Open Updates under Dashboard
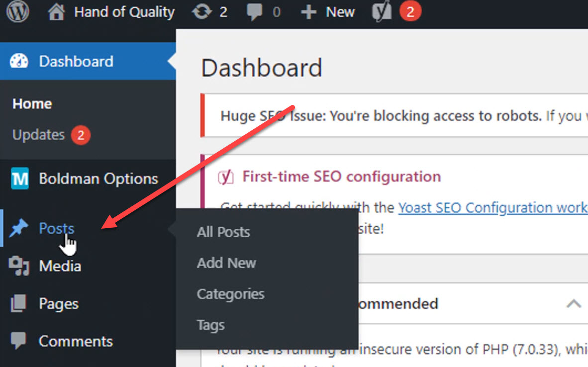Screen dimensions: 588x367 tap(38, 135)
